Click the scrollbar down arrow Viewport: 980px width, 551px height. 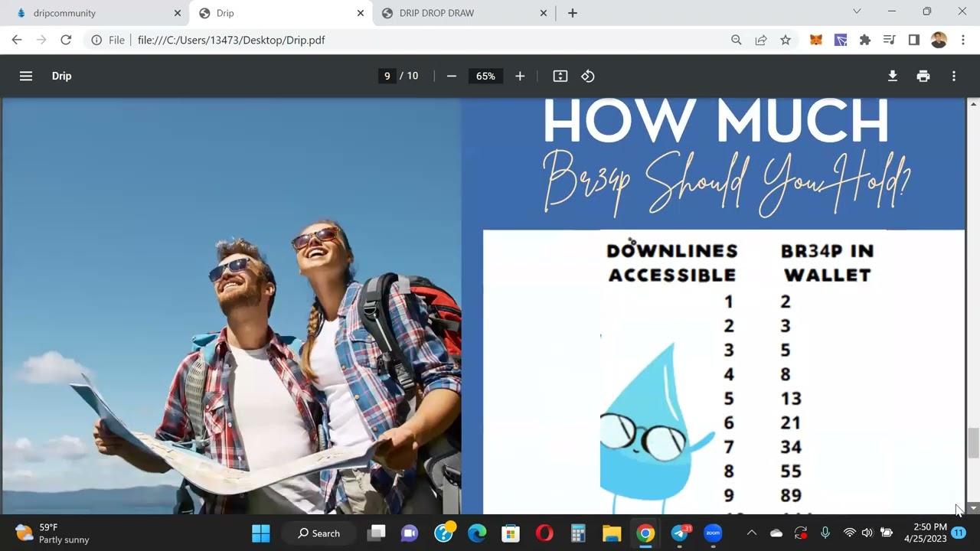click(x=974, y=508)
